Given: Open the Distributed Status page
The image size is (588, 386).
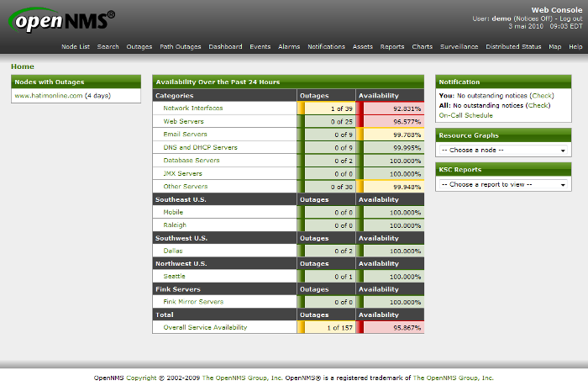Looking at the screenshot, I should pyautogui.click(x=513, y=47).
